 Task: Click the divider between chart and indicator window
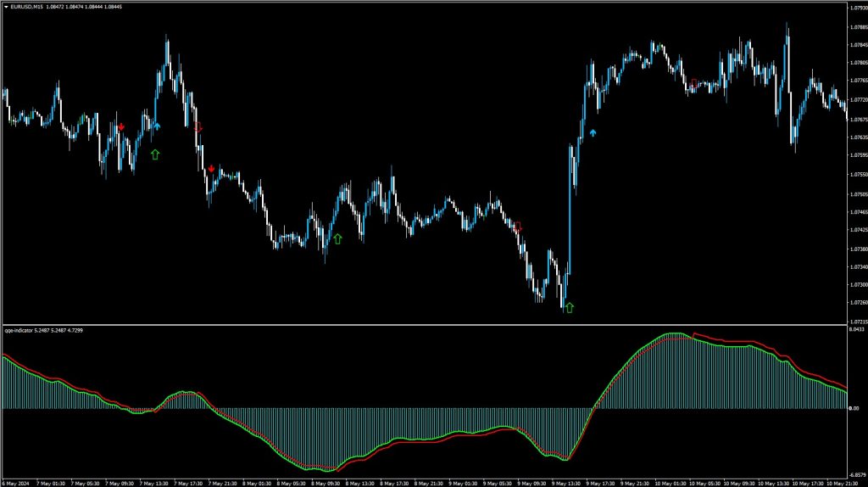(x=424, y=325)
